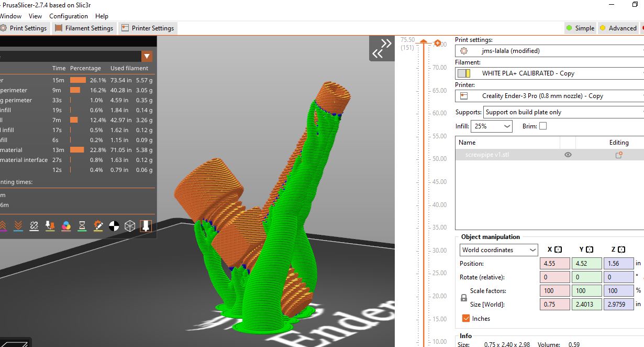644x347 pixels.
Task: Show the screwpipe v1.stl object
Action: (x=568, y=155)
